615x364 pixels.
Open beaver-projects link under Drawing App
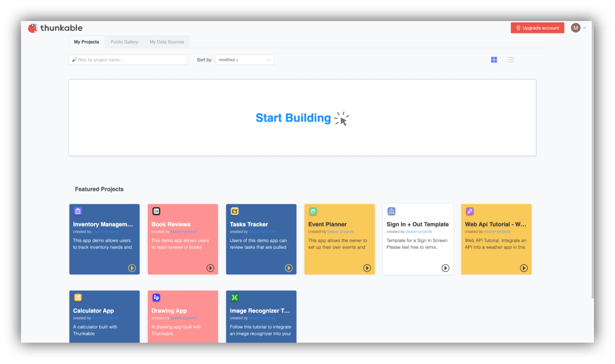(x=184, y=318)
